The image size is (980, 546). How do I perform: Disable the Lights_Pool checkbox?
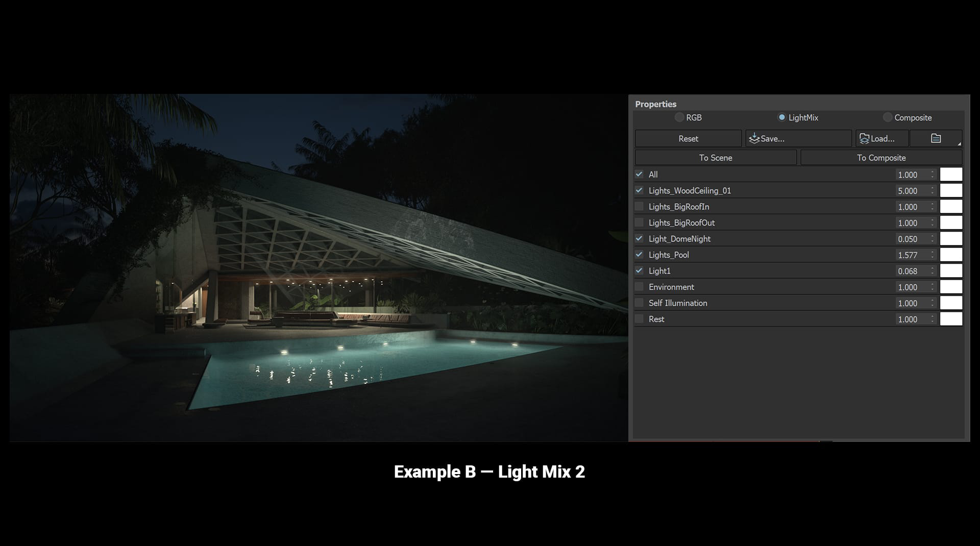(639, 255)
